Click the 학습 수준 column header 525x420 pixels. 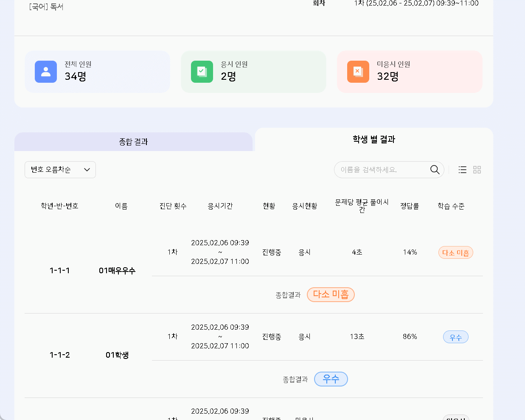point(451,206)
